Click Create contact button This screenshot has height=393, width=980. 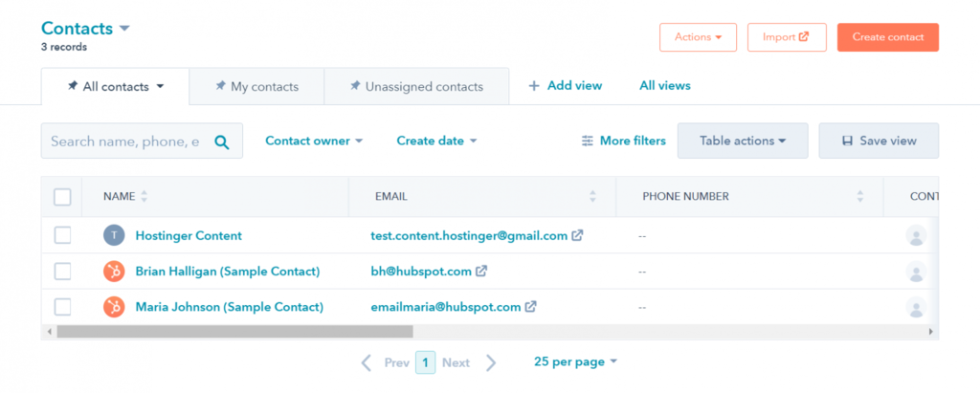click(888, 37)
